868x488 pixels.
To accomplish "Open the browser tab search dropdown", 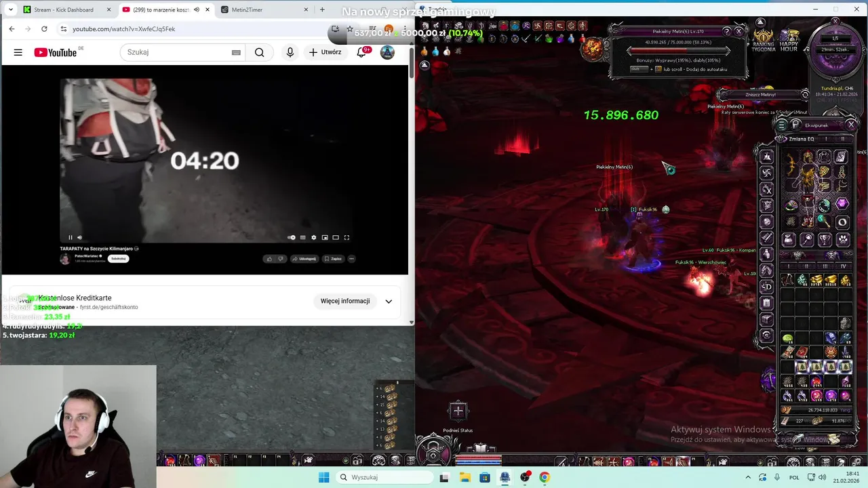I will click(x=9, y=9).
